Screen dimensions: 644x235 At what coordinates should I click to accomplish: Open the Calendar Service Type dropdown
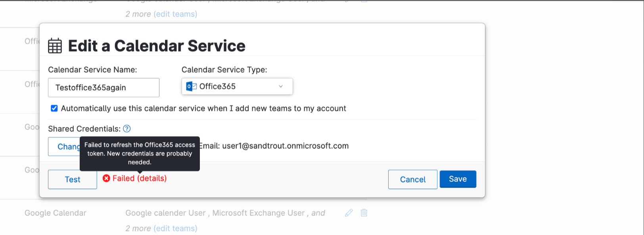click(237, 87)
